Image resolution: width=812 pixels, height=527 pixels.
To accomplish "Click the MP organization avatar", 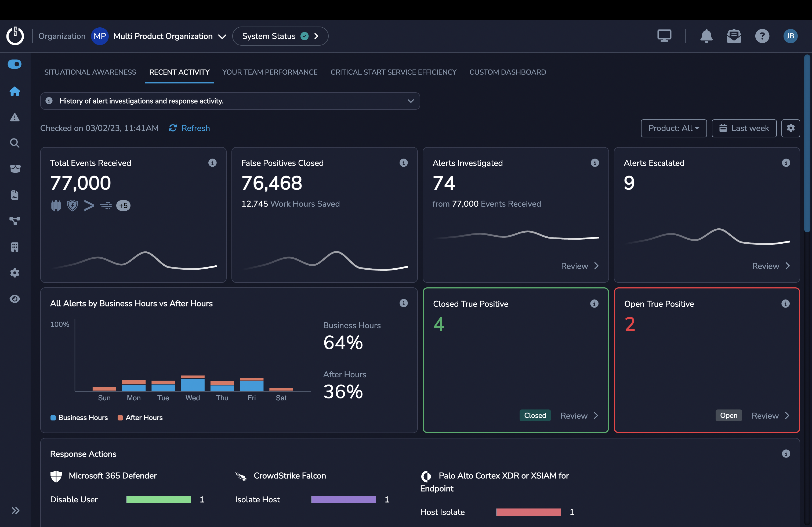I will (x=100, y=36).
